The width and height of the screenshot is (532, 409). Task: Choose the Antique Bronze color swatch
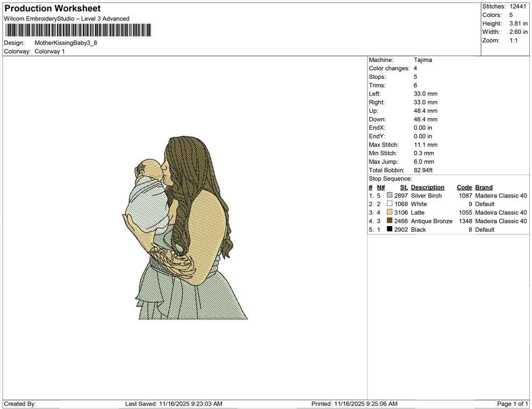point(390,221)
